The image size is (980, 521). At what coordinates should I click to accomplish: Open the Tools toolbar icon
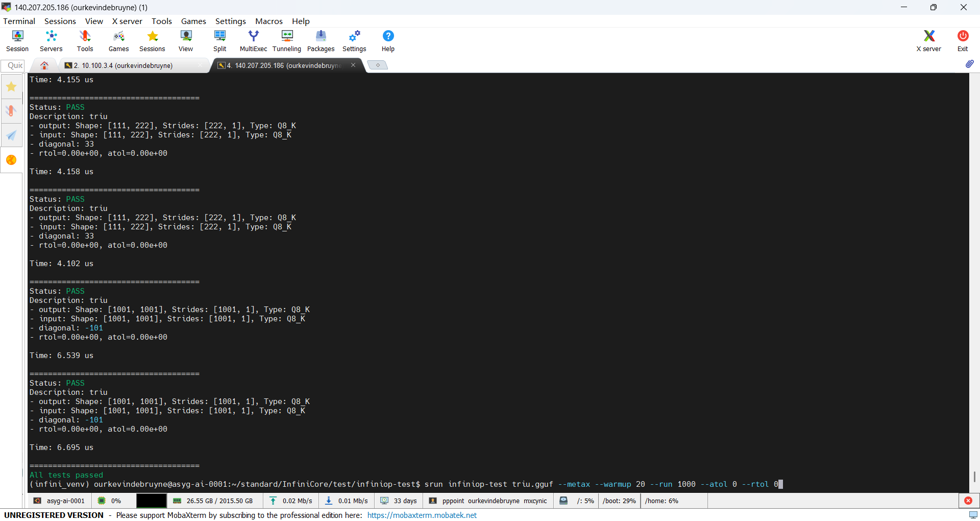click(85, 41)
